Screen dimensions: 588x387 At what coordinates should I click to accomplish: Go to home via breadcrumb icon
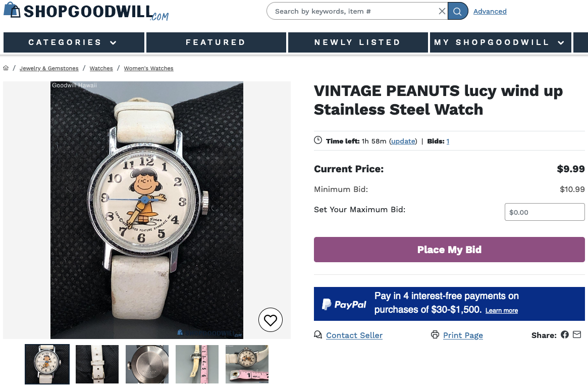tap(6, 68)
